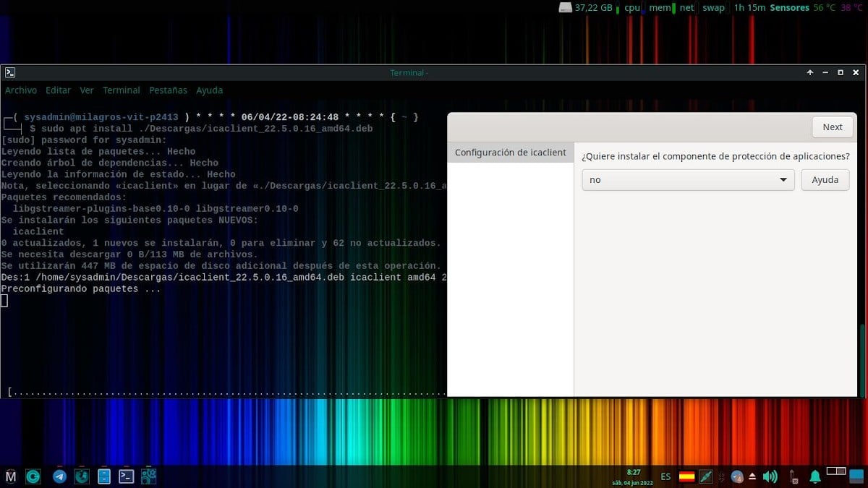Open the Pestañas menu in Terminal
Screen dimensions: 868x488
(168, 90)
